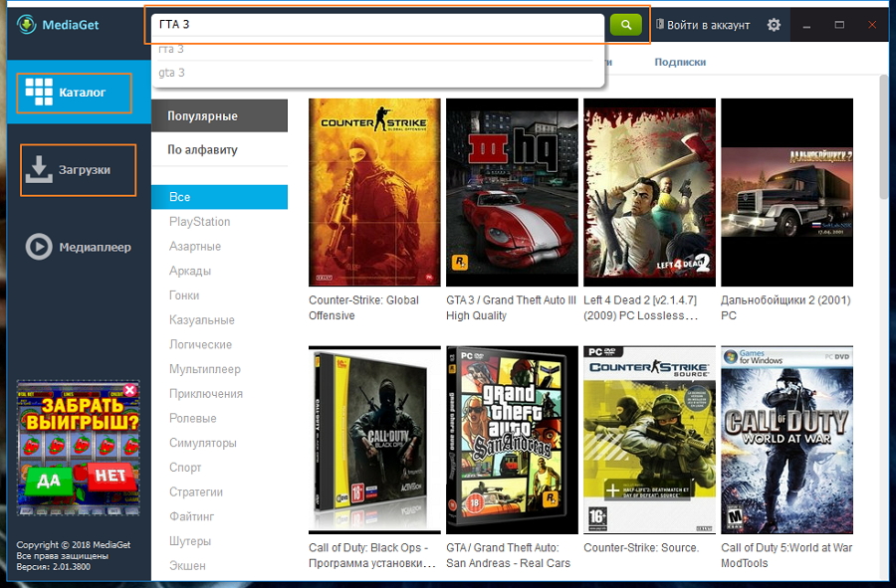896x588 pixels.
Task: Click into the search field containing ГТА 3
Action: 377,25
